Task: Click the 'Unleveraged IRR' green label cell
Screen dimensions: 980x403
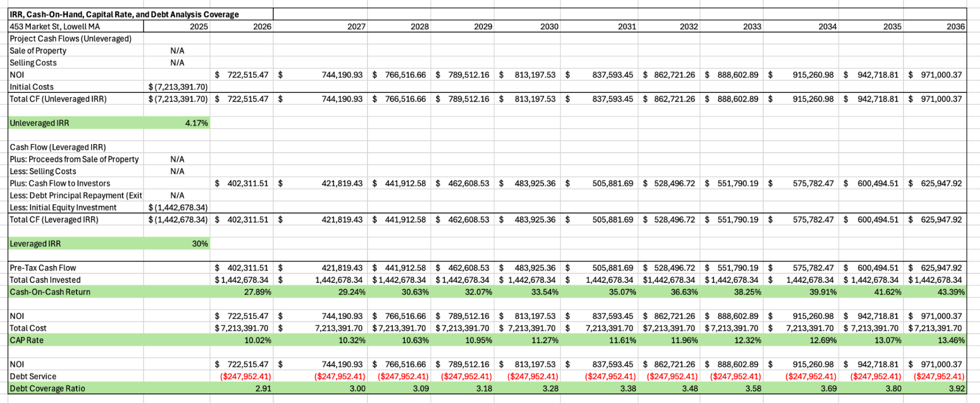Action: [x=76, y=123]
